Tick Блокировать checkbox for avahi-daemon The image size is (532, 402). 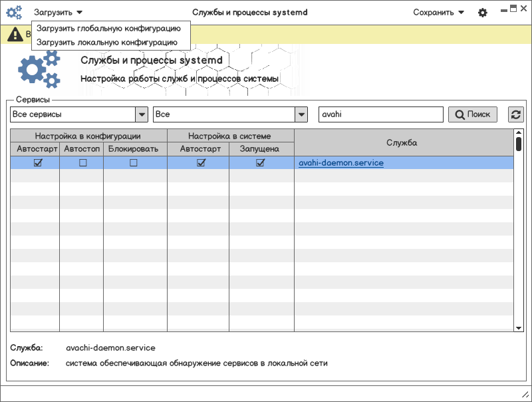134,163
